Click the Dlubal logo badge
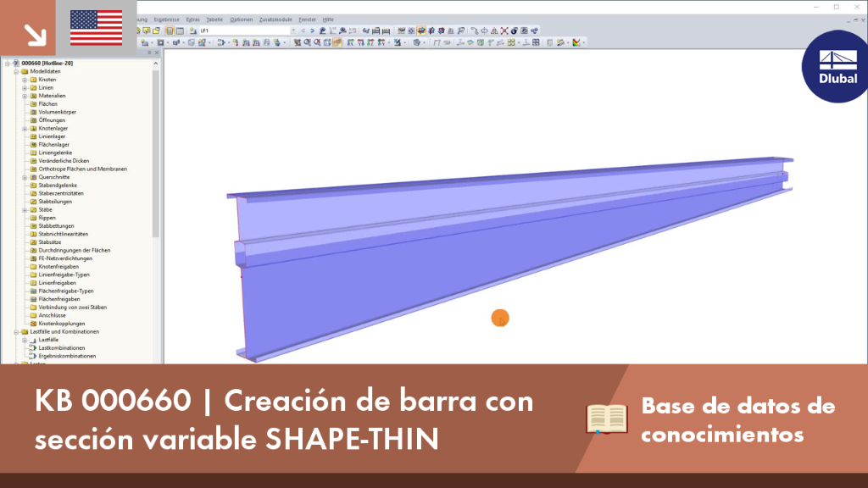The image size is (868, 488). coord(836,66)
